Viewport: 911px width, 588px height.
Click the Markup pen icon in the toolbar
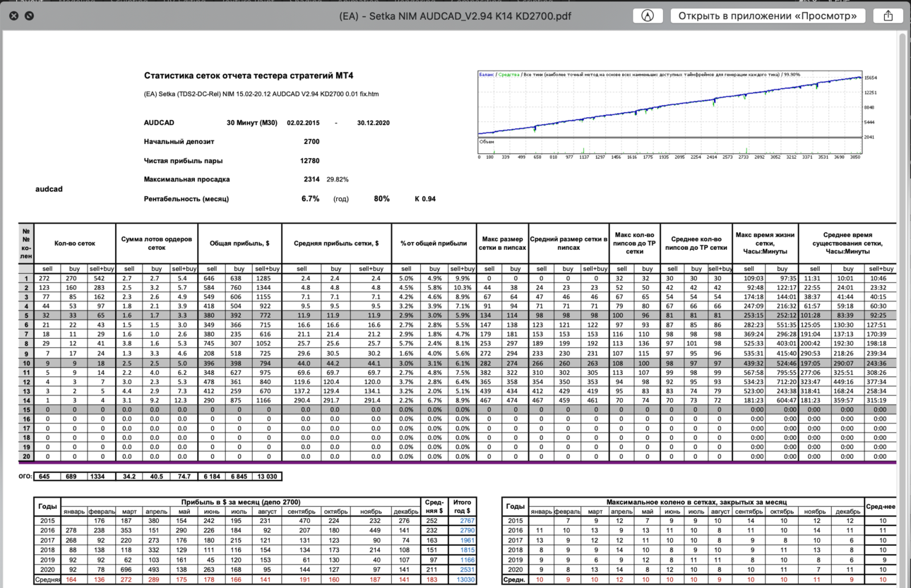coord(648,16)
